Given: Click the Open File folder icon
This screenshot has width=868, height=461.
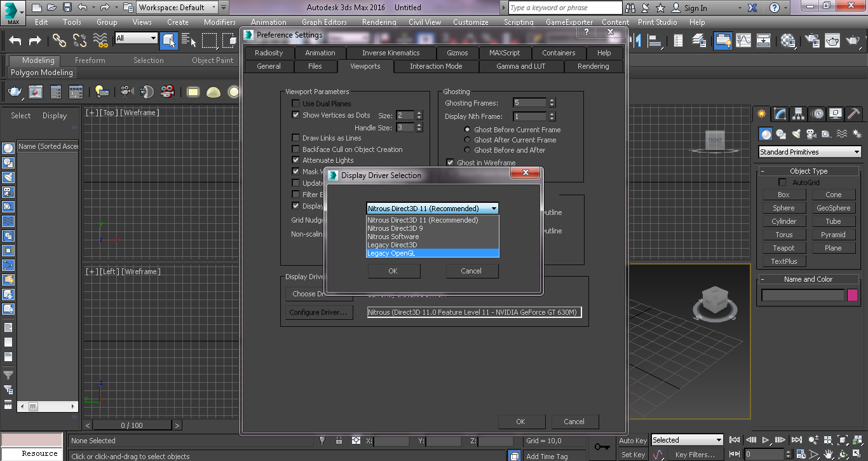Looking at the screenshot, I should [x=52, y=8].
